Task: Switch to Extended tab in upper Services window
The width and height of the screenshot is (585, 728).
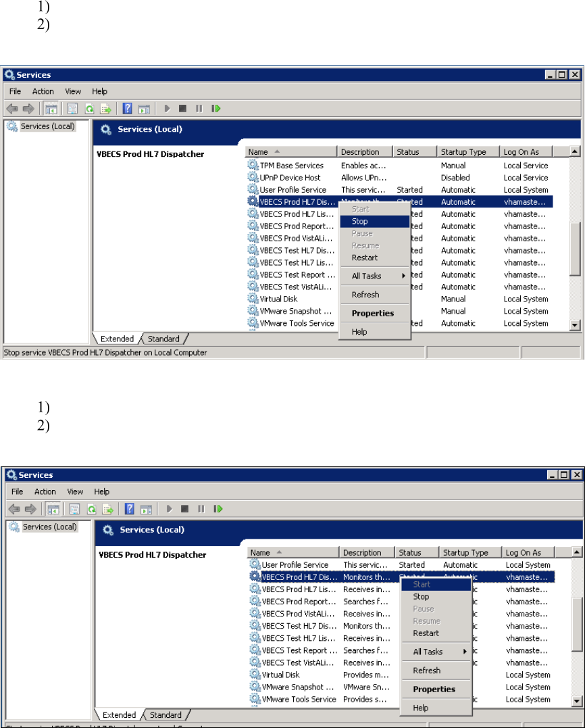Action: tap(117, 339)
